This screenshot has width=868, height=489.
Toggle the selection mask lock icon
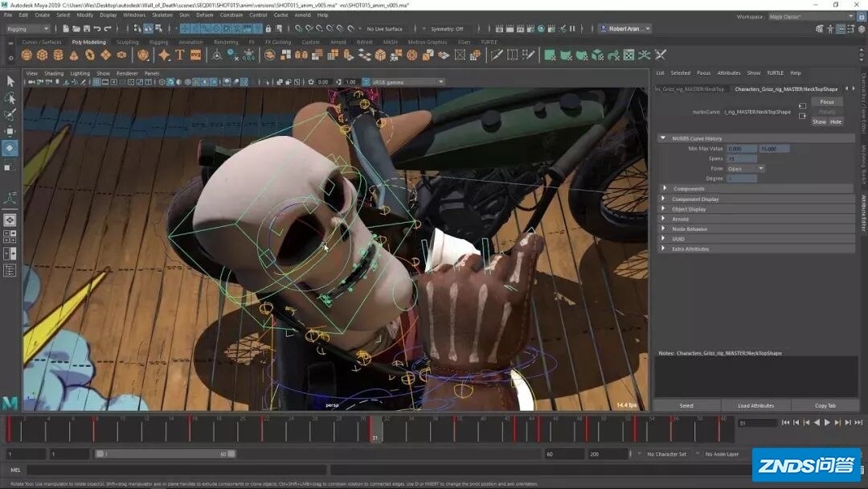click(268, 29)
